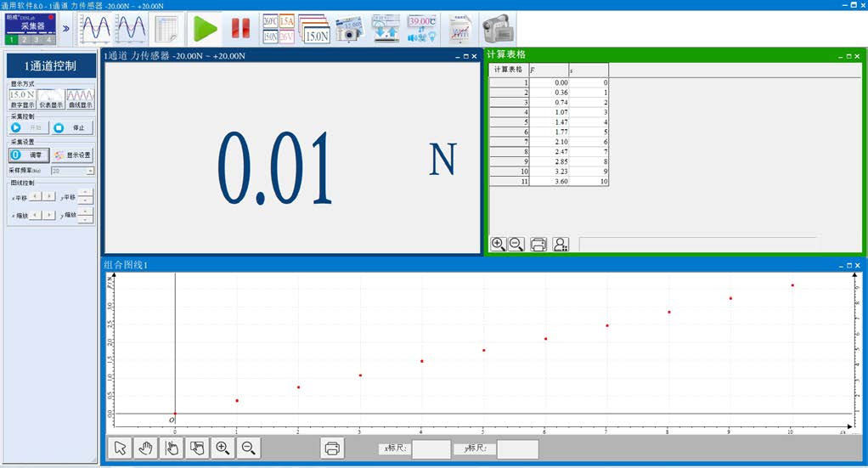Switch to 仪表显示 gauge display mode

[51, 99]
